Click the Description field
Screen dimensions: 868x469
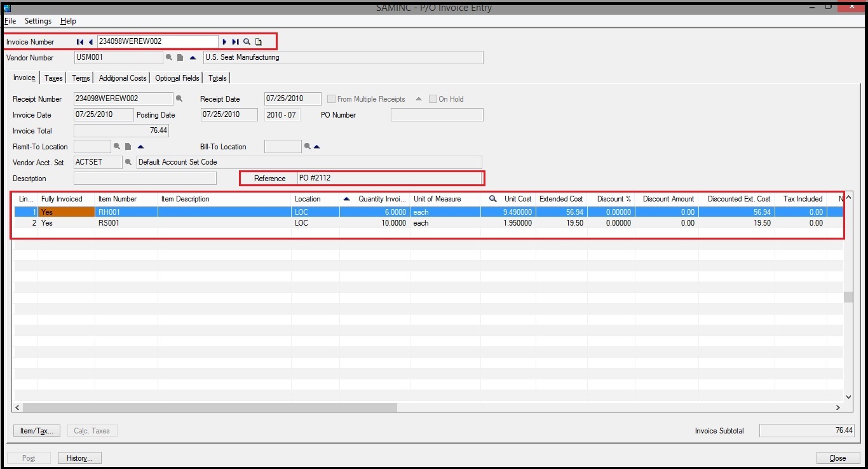(x=146, y=179)
